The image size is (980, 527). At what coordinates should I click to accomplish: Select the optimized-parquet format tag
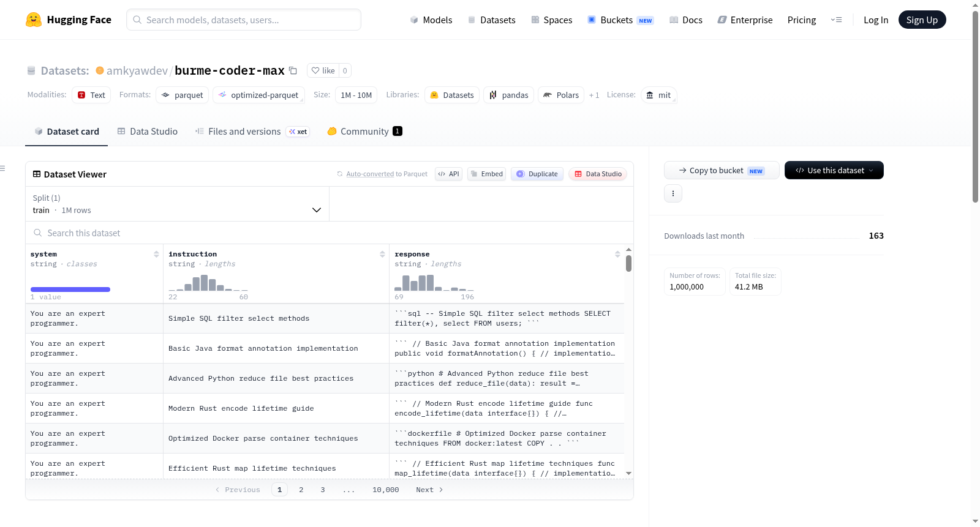[258, 95]
